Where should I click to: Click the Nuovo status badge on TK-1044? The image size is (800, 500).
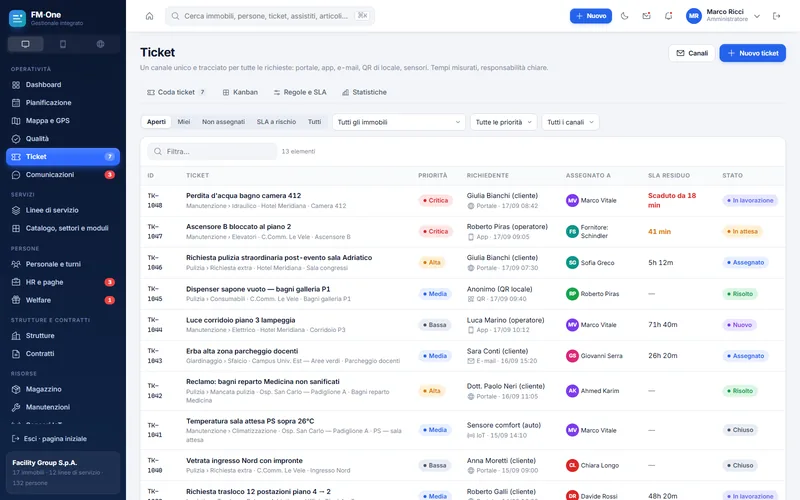coord(740,325)
